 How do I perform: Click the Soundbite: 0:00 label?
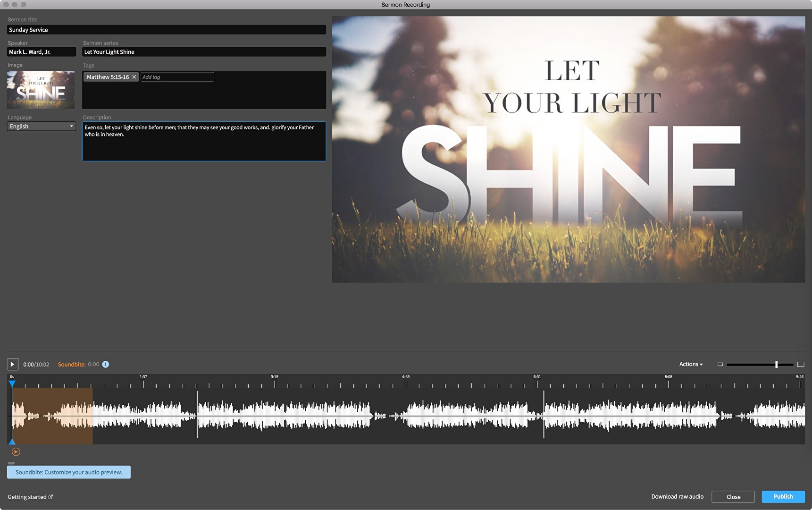(79, 364)
